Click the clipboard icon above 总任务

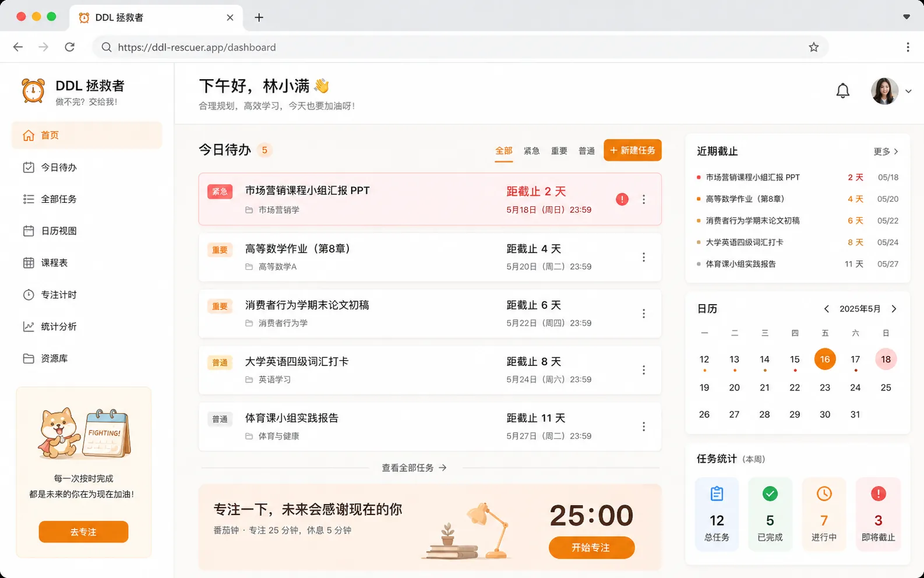click(x=717, y=494)
